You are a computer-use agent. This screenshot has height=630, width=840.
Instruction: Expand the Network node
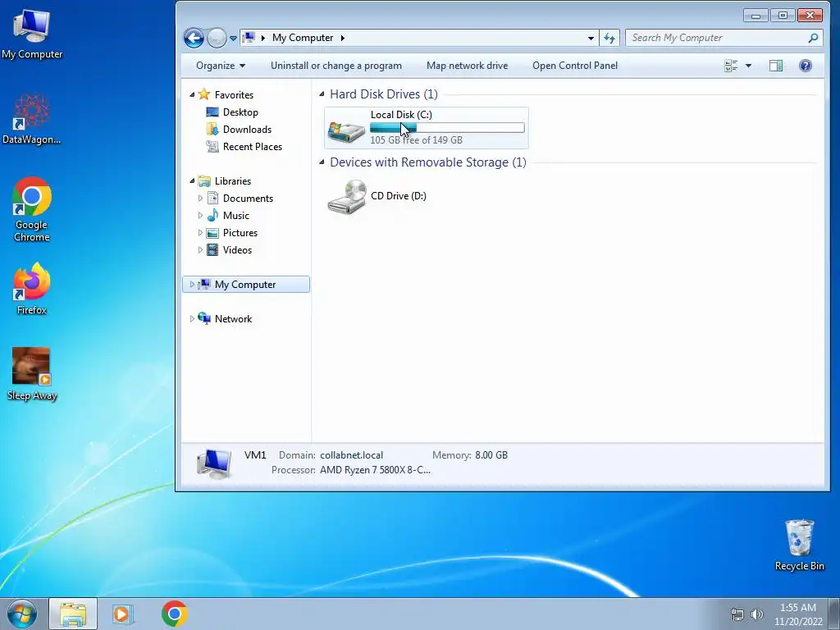192,319
